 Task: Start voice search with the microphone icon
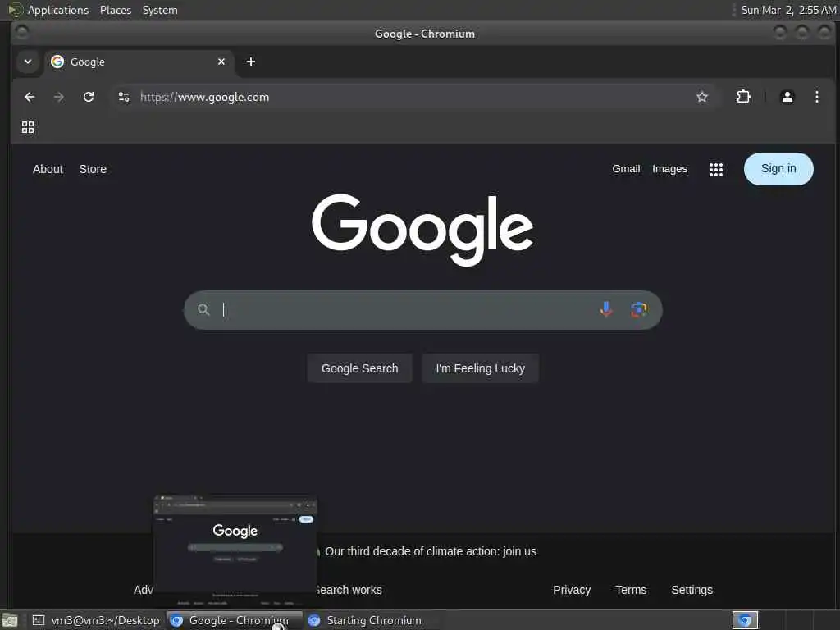pos(606,309)
